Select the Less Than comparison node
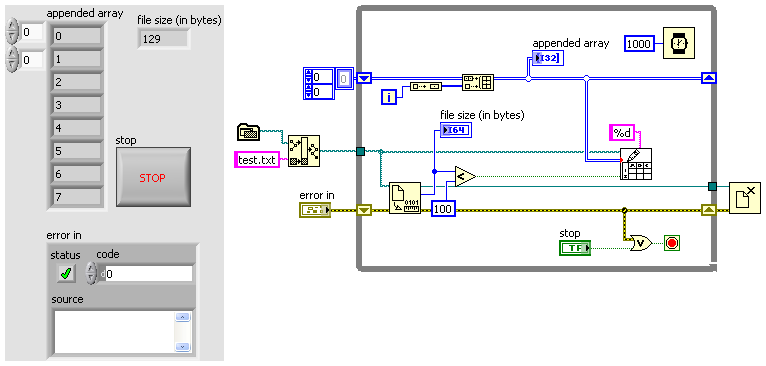Screen dimensions: 766x366 click(x=465, y=176)
